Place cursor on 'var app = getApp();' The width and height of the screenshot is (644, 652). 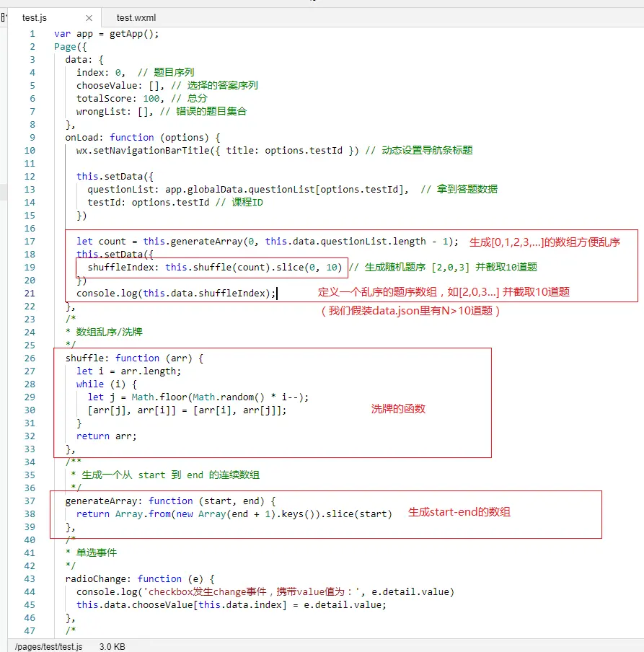click(x=107, y=34)
